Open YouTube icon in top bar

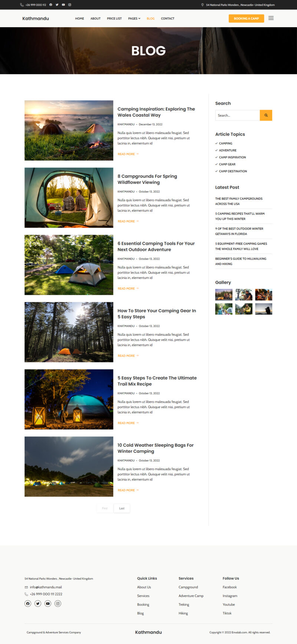[63, 5]
